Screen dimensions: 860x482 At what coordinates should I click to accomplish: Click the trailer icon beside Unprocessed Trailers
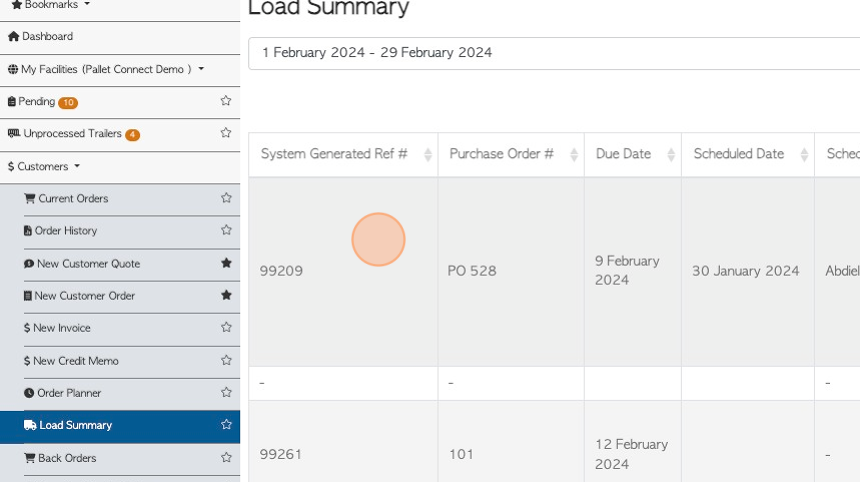click(x=14, y=133)
